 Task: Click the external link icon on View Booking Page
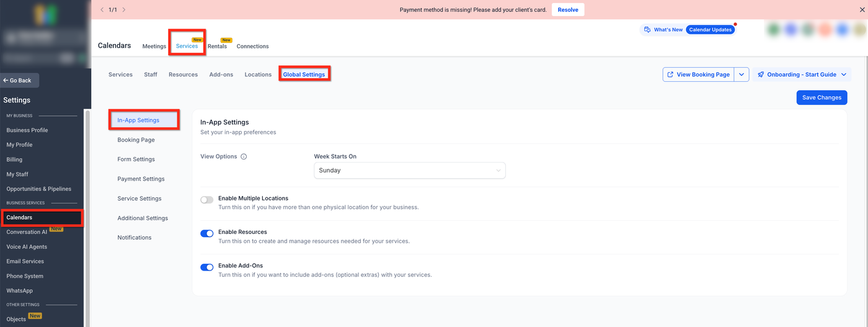tap(670, 74)
